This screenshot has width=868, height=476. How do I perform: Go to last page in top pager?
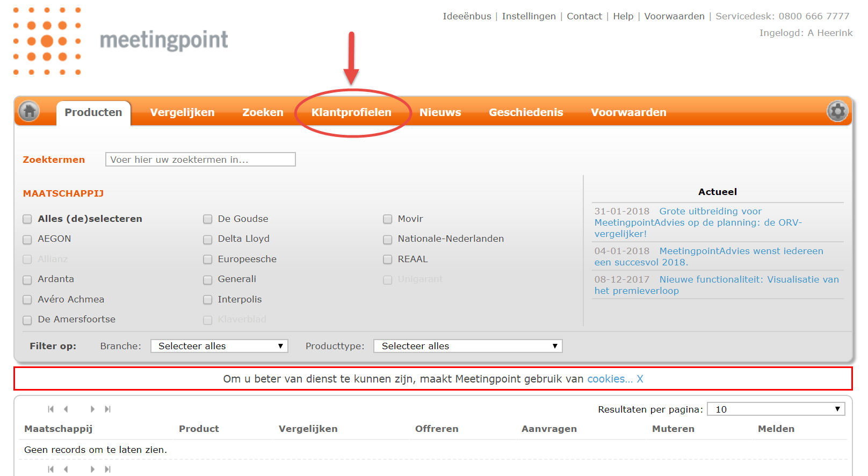pyautogui.click(x=107, y=409)
